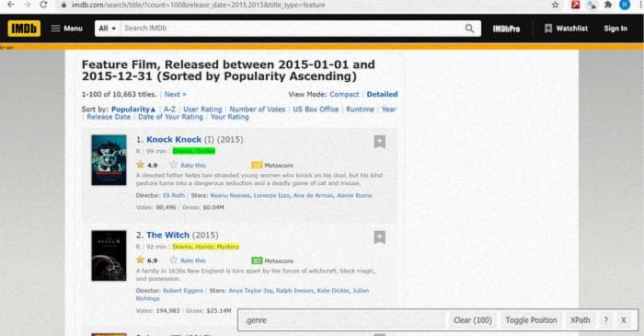
Task: Click the browser address bar URL
Action: point(199,5)
